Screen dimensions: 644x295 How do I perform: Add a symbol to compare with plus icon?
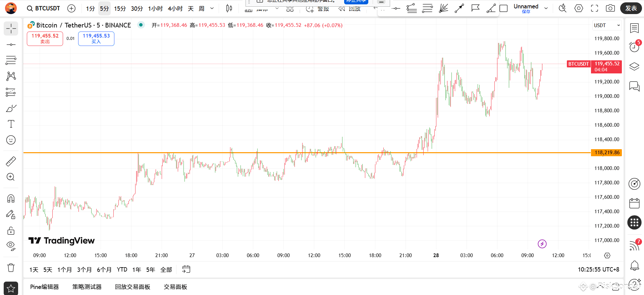tap(71, 8)
